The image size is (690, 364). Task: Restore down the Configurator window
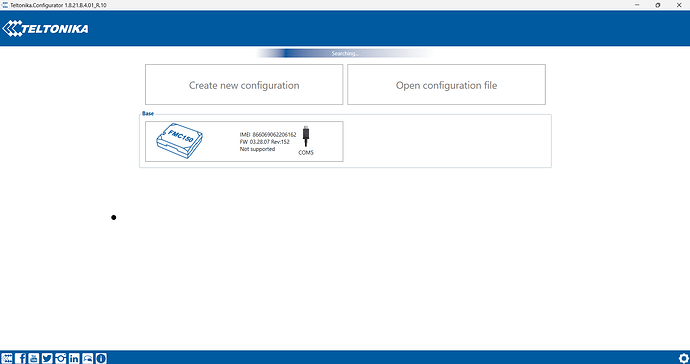[657, 5]
